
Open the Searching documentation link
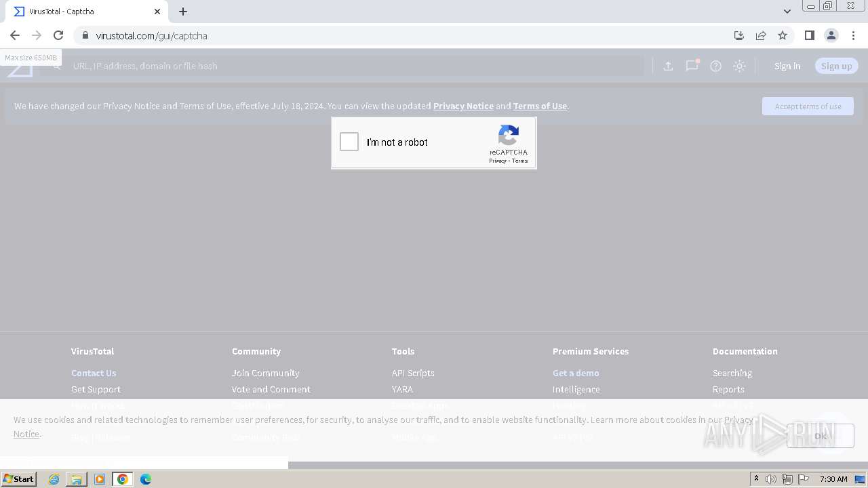732,373
